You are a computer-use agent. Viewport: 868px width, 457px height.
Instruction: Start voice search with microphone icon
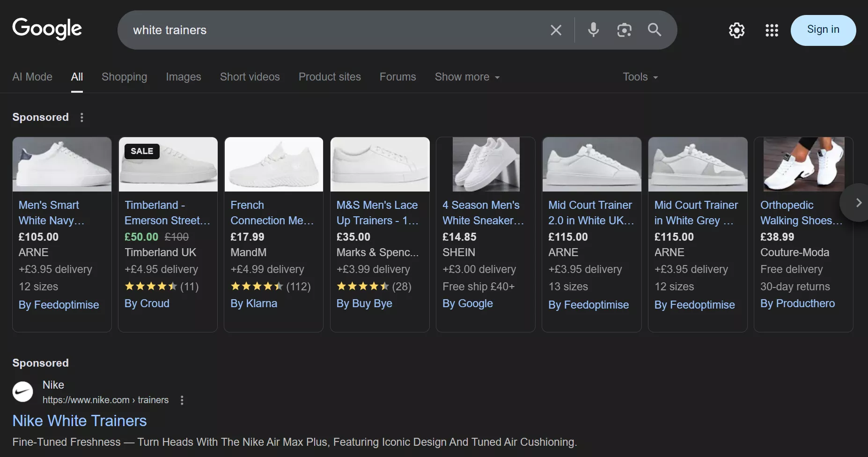(593, 30)
